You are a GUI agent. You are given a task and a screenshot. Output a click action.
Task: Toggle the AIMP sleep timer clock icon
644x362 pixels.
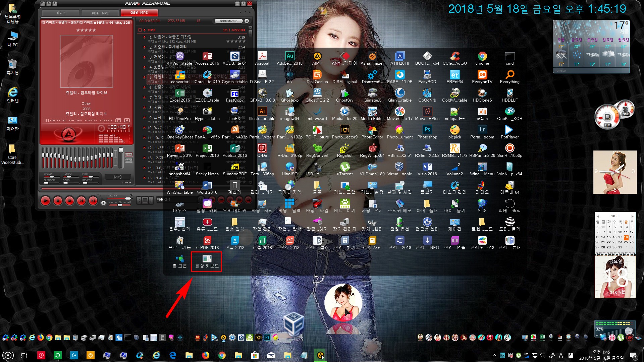(x=101, y=128)
